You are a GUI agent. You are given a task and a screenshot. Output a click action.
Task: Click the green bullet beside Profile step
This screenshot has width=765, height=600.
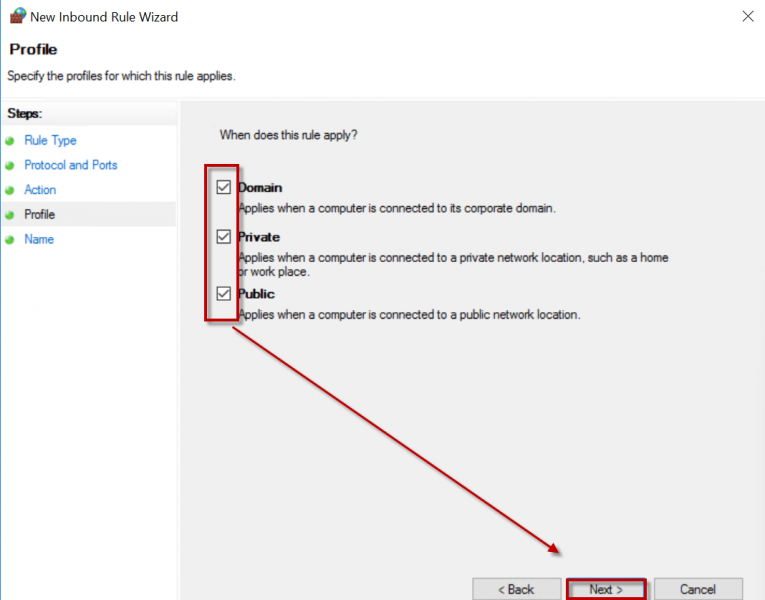(x=10, y=215)
